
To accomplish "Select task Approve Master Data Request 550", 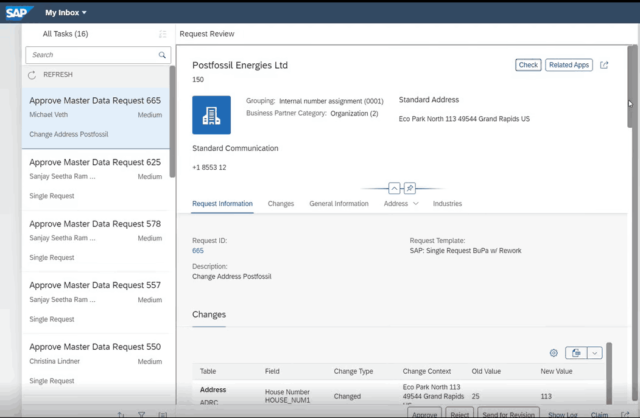I will tap(96, 364).
